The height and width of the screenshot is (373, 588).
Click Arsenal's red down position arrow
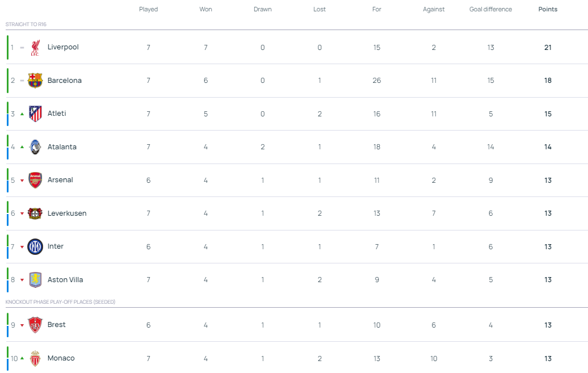(x=22, y=181)
